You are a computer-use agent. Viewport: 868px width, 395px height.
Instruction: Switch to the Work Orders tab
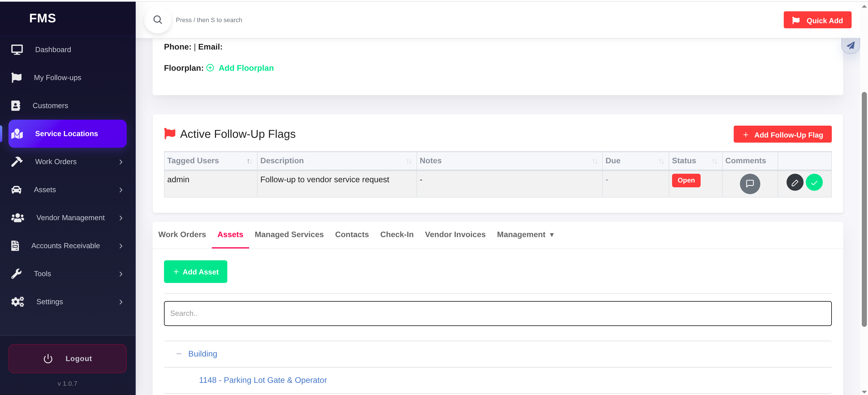point(182,235)
